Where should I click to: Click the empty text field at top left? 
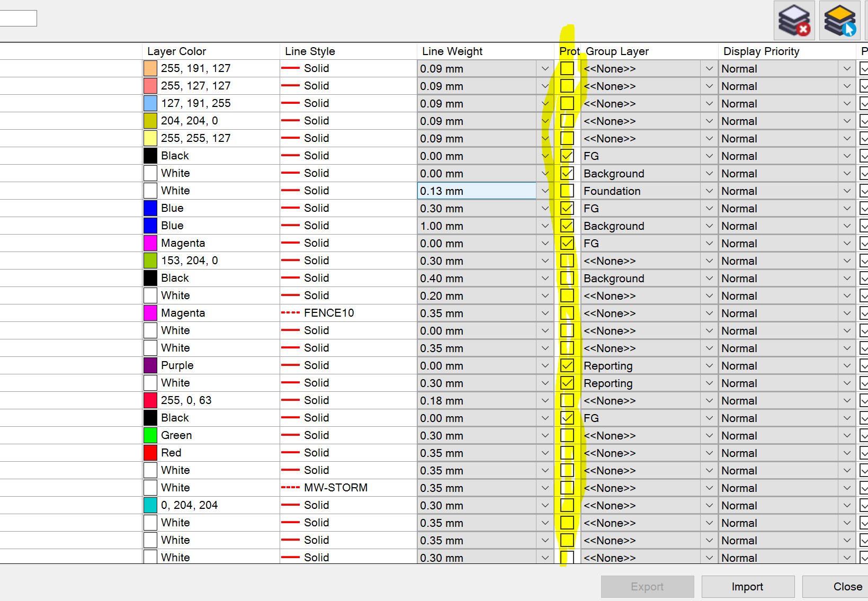click(x=17, y=19)
